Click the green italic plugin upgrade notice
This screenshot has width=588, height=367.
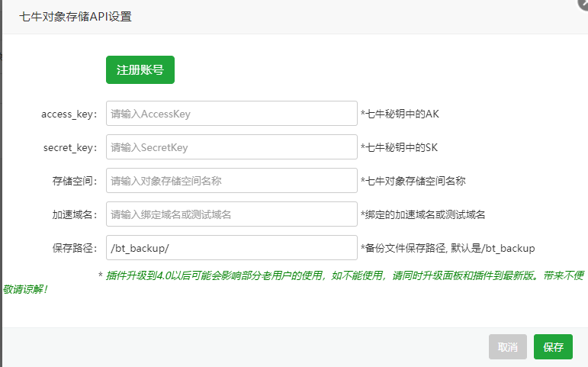coord(294,282)
